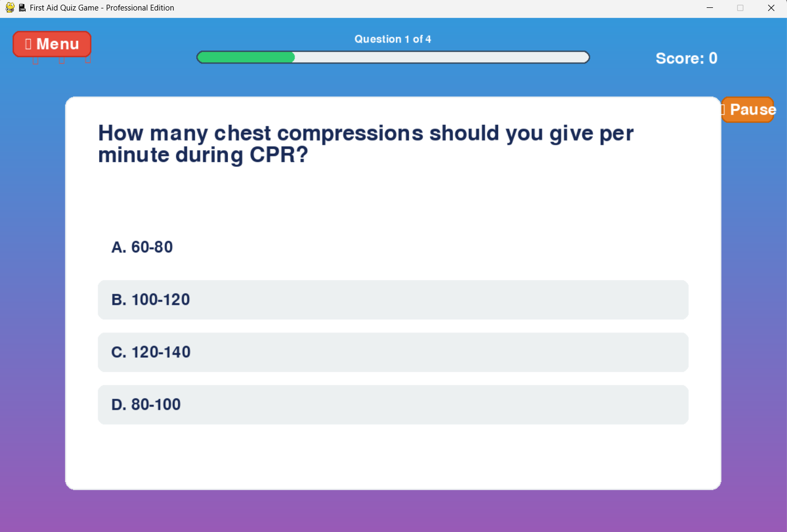Open the navigation menu at top left
The image size is (787, 532).
51,44
